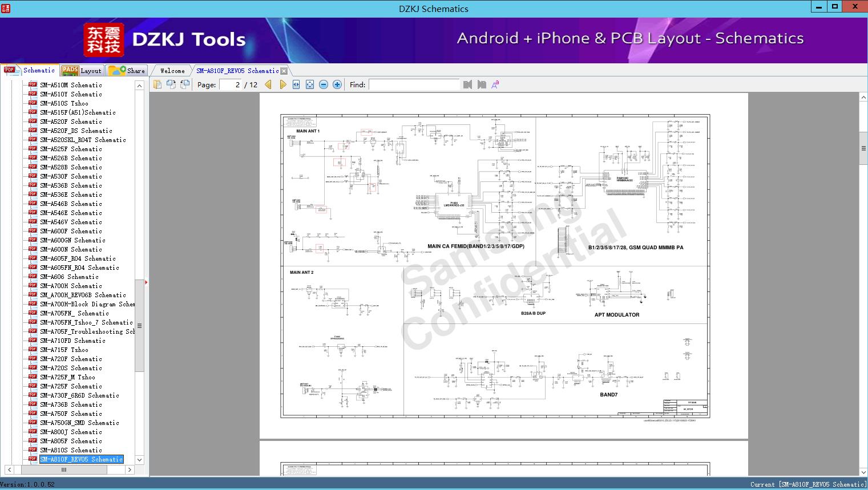Open SM_A700H_REV06B Schematic entry
Screen dimensions: 868x490
point(83,295)
